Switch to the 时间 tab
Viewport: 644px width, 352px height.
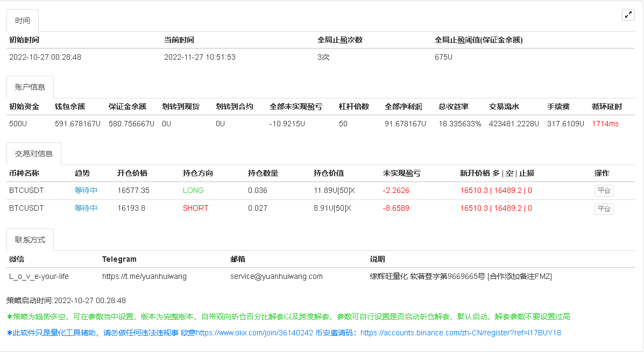click(x=23, y=21)
